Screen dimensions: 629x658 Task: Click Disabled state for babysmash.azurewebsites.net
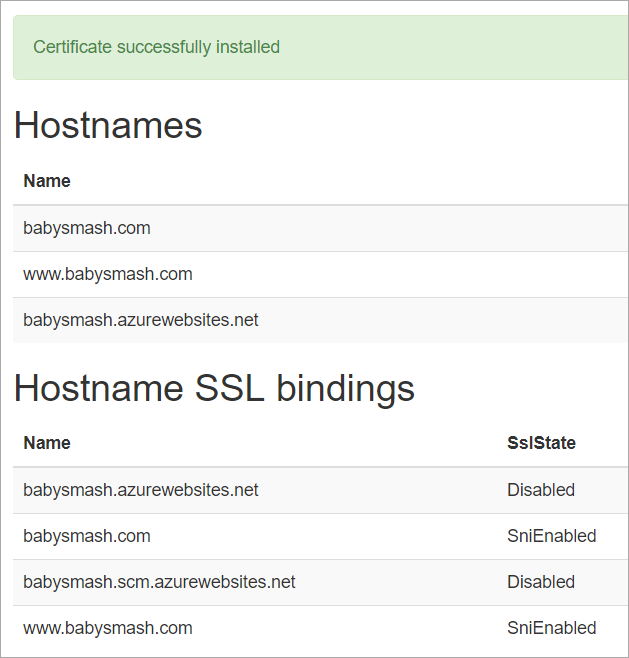[x=541, y=490]
